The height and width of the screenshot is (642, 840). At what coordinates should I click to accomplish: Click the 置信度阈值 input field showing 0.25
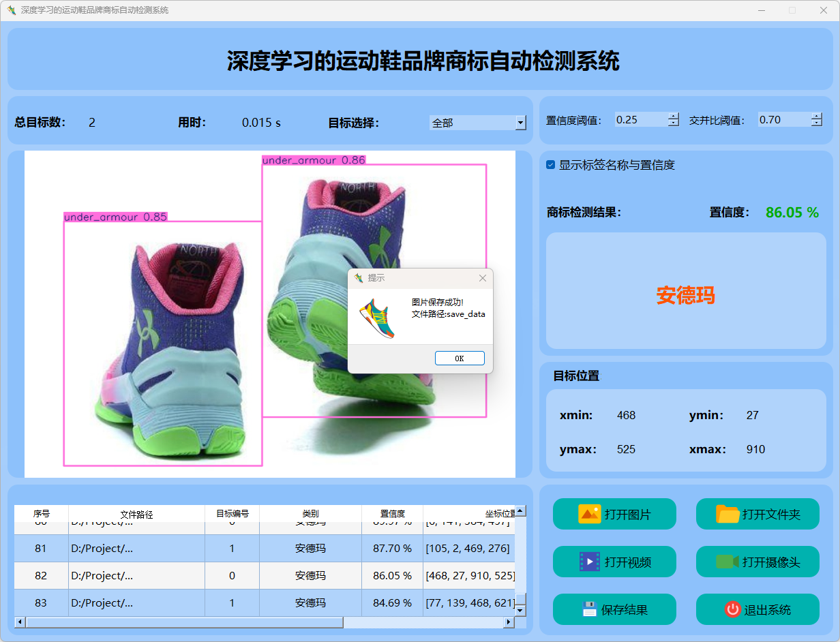click(640, 120)
